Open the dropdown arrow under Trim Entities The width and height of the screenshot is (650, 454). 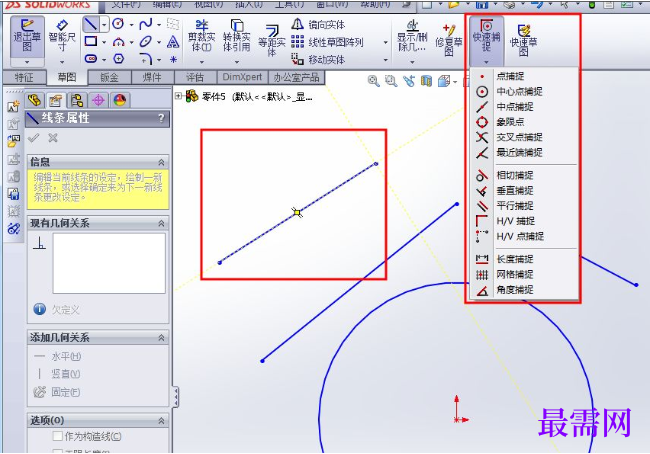point(202,62)
